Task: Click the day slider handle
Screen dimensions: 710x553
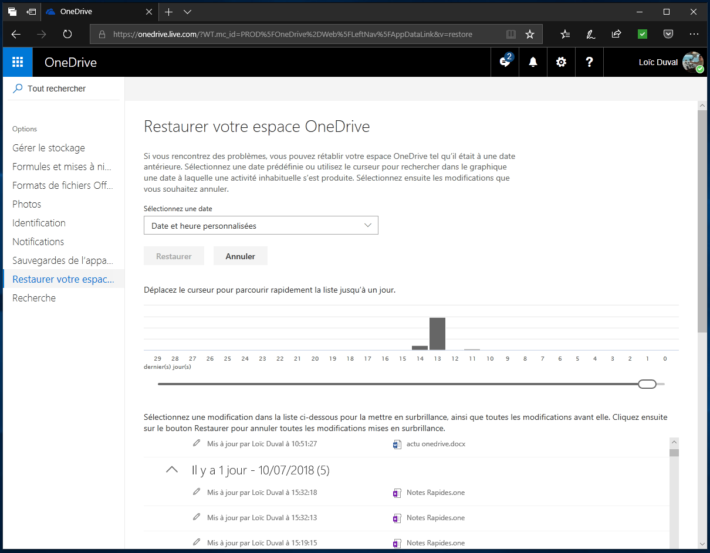Action: coord(647,384)
